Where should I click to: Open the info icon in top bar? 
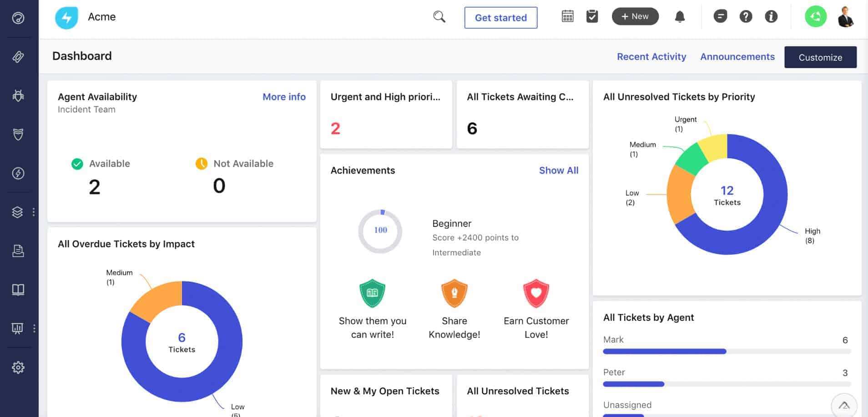pyautogui.click(x=771, y=16)
